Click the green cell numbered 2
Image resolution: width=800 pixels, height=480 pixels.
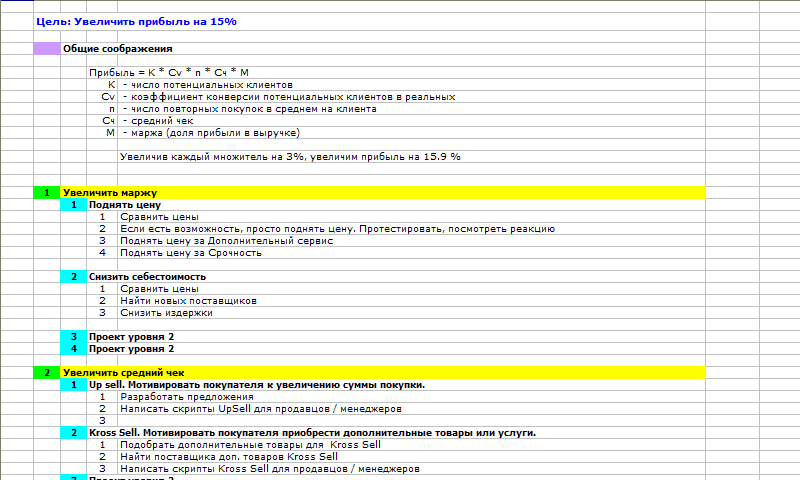click(x=46, y=373)
